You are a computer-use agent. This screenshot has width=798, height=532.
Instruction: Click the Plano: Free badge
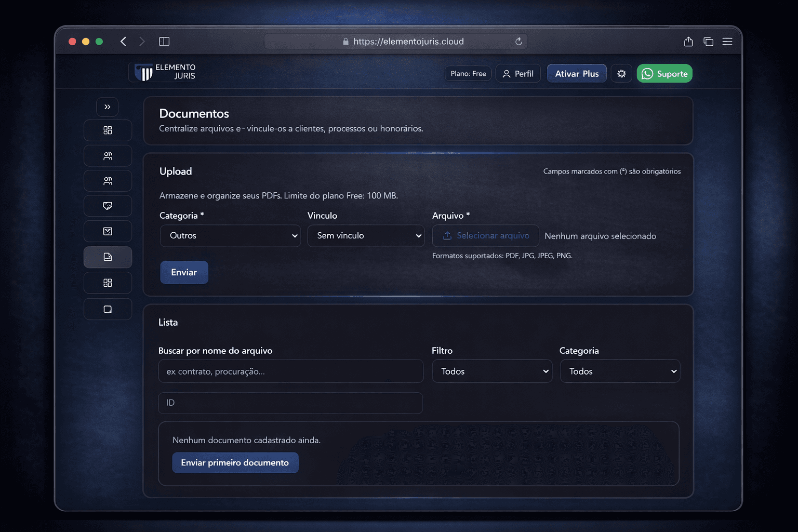[467, 73]
